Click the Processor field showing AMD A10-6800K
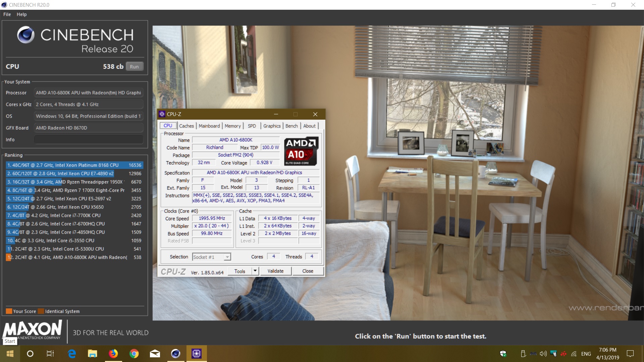 [89, 93]
